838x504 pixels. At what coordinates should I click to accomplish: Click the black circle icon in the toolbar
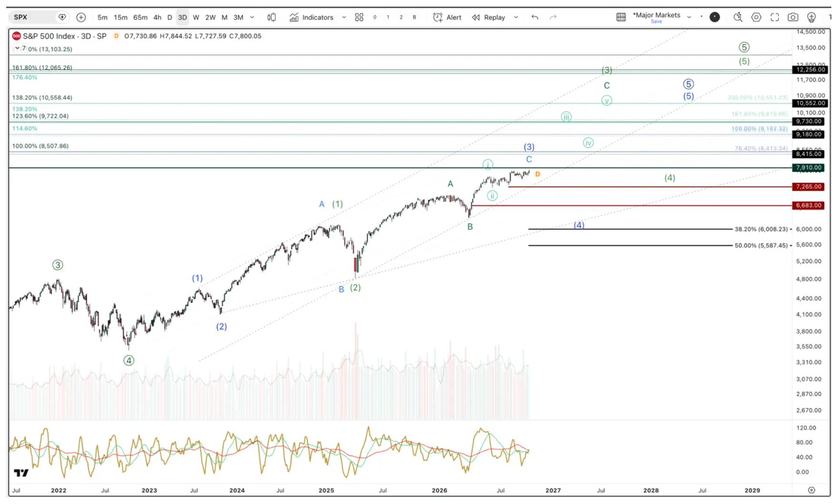click(x=715, y=17)
